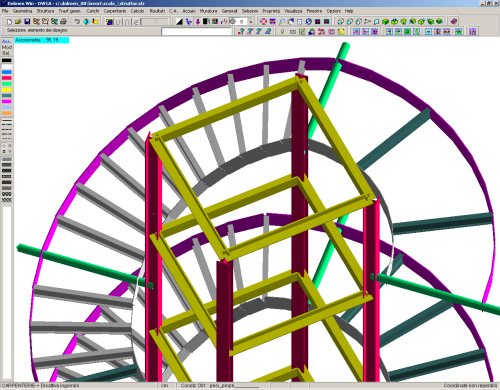Click the lightbulb icon in second toolbar row
This screenshot has width=500, height=390.
coord(283,32)
